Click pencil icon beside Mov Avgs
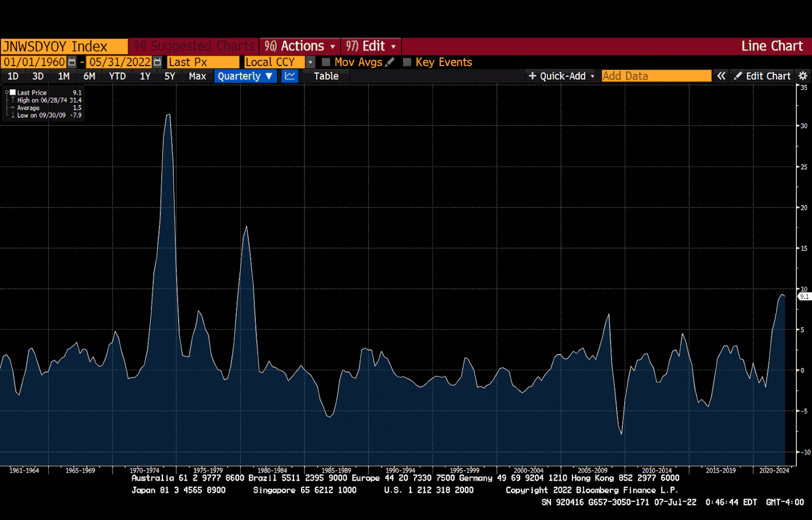The height and width of the screenshot is (520, 812). [390, 62]
